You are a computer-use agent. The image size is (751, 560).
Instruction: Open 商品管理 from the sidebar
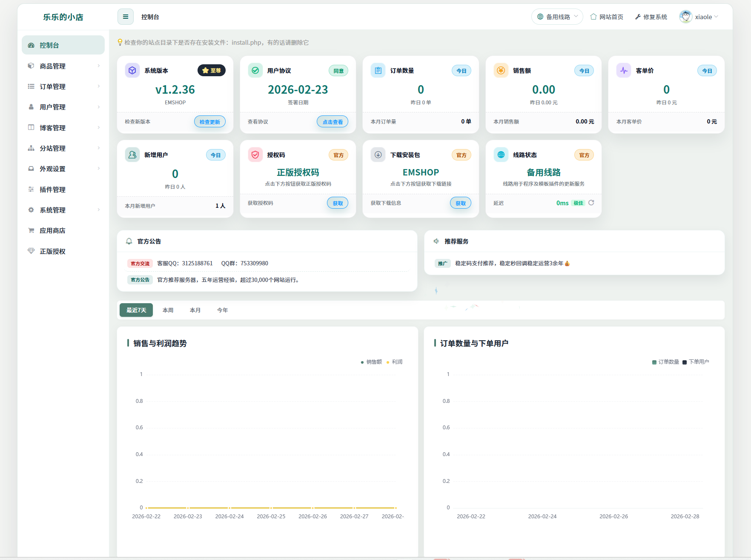53,66
